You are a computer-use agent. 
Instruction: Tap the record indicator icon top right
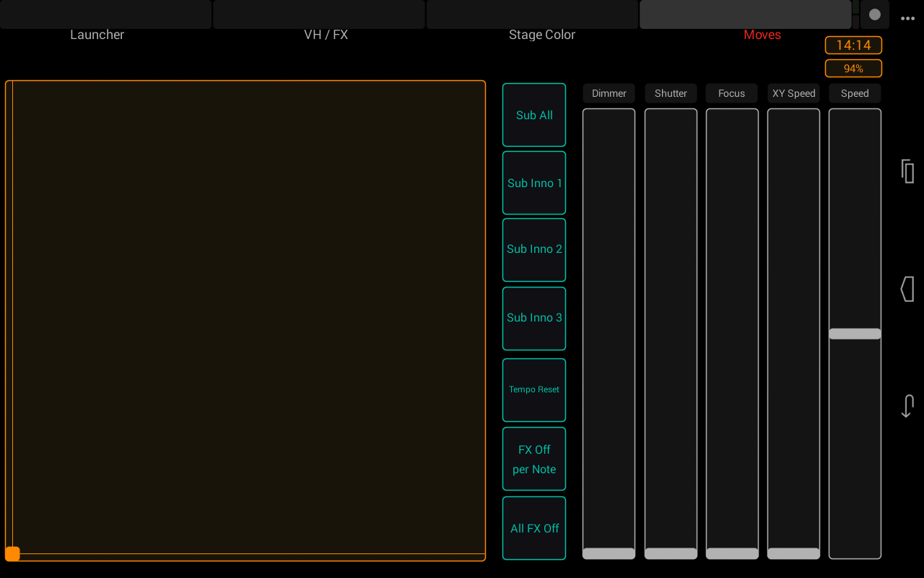click(874, 14)
